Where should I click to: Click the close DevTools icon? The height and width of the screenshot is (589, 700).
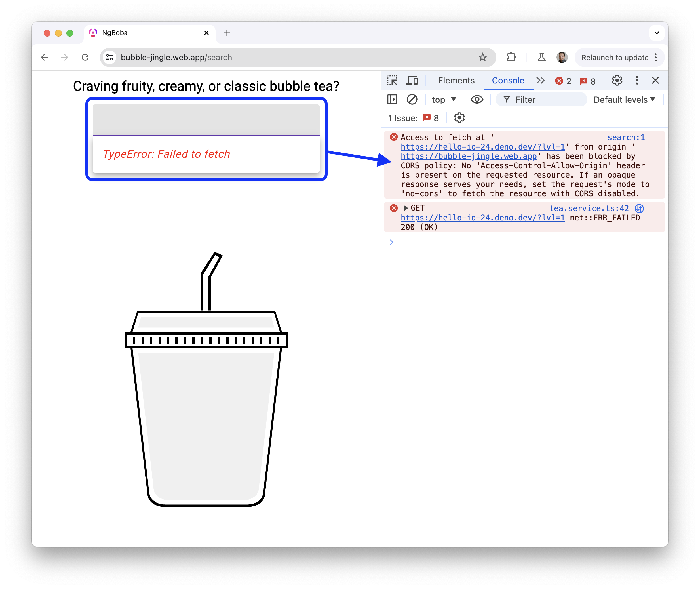pyautogui.click(x=655, y=81)
